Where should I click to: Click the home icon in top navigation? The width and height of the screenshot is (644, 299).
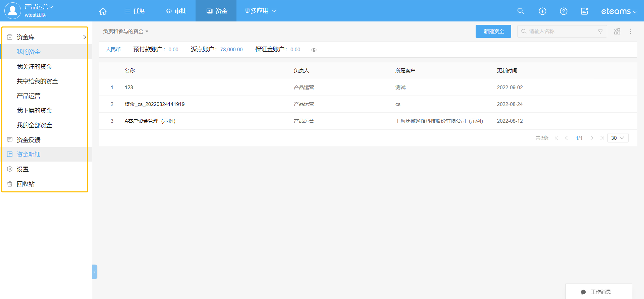pyautogui.click(x=103, y=11)
